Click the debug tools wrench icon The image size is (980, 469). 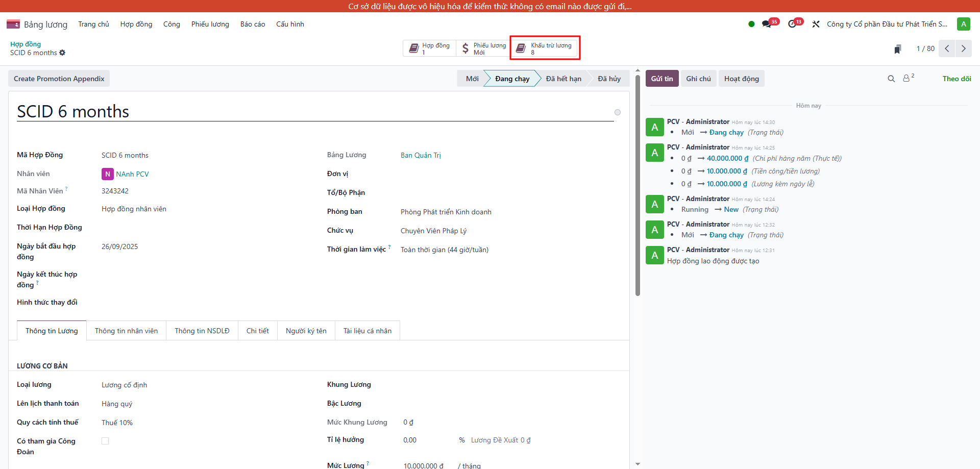click(x=816, y=24)
